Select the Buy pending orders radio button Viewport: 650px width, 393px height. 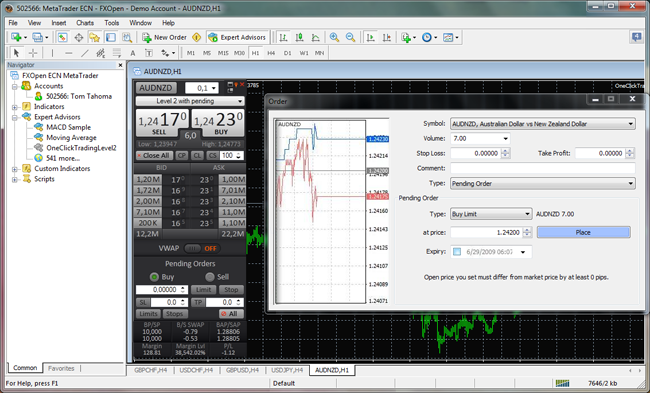(x=154, y=277)
